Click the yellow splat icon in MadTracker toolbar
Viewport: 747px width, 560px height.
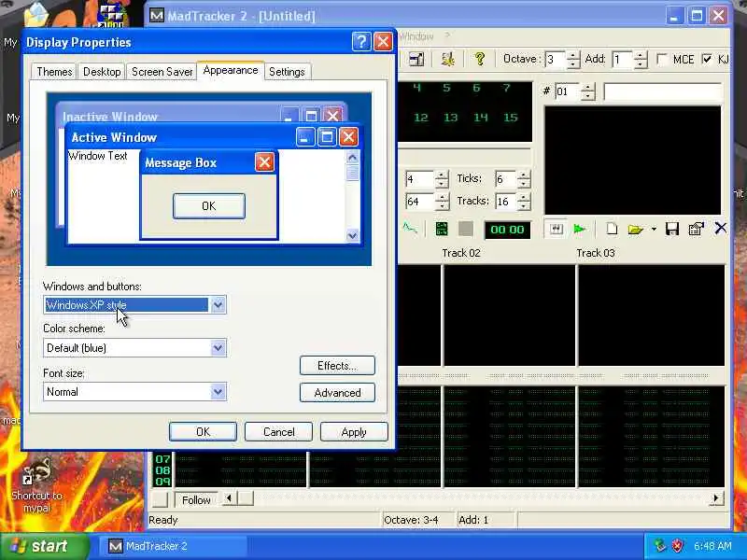pos(448,59)
